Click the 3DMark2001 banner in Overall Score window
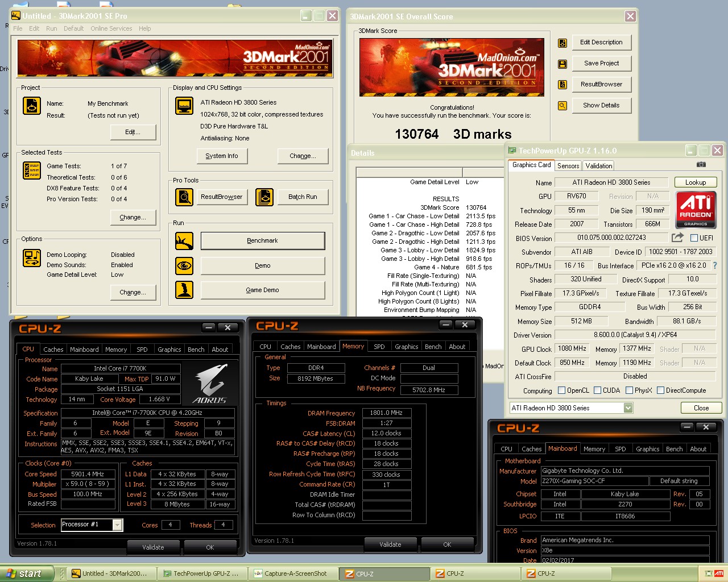This screenshot has height=582, width=728. pos(452,67)
